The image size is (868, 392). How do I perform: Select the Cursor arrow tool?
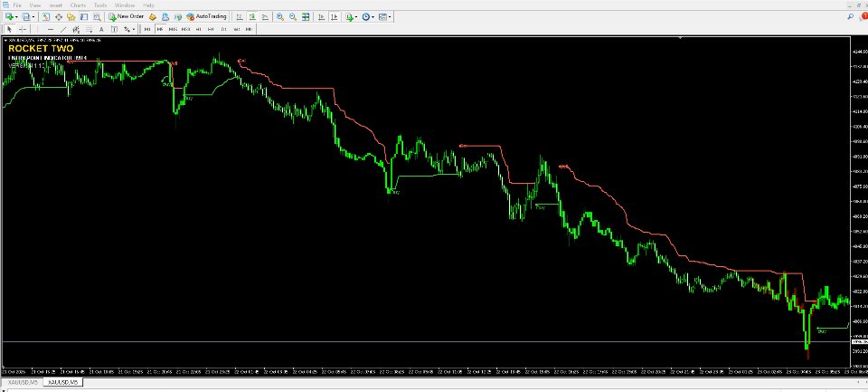click(x=9, y=29)
